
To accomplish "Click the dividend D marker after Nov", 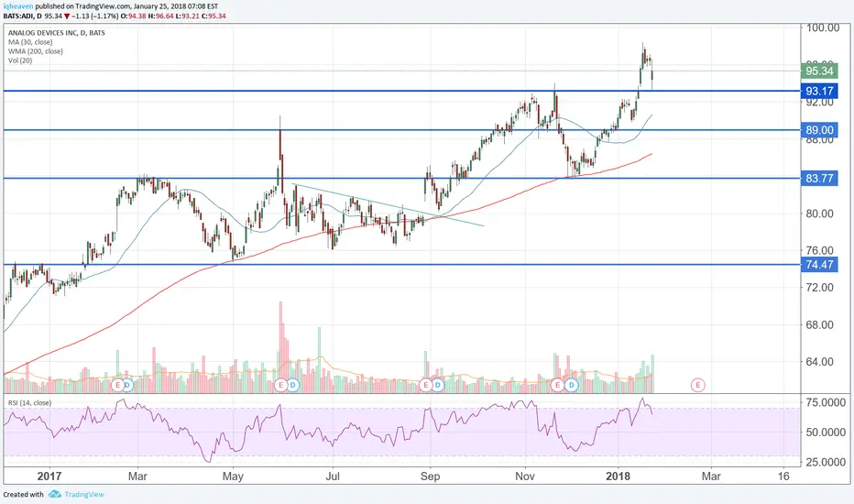I will pyautogui.click(x=572, y=385).
